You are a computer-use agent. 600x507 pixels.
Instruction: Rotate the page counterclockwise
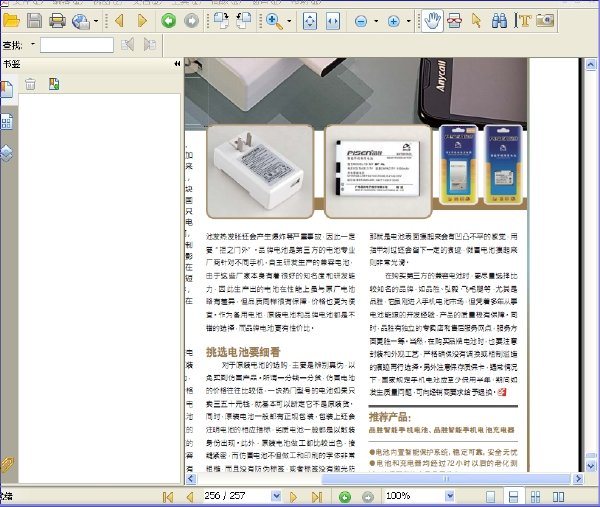(243, 21)
